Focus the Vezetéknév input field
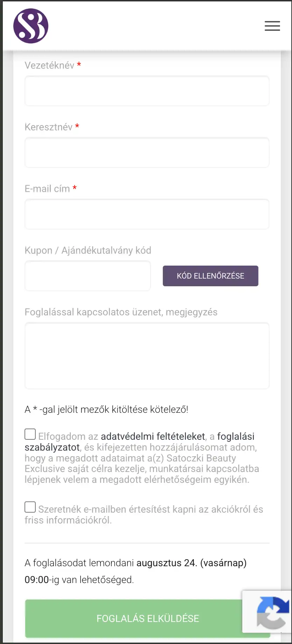The height and width of the screenshot is (644, 292). click(147, 91)
